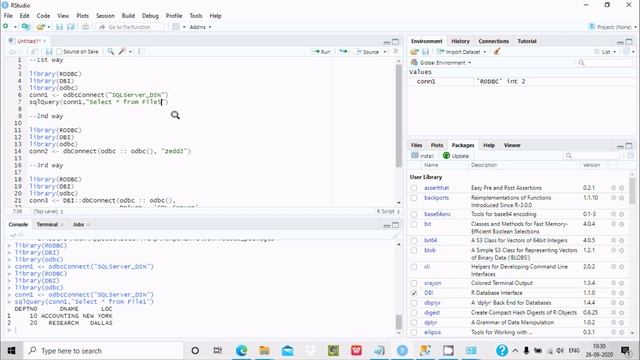Check the bit64 package checkbox
Viewport: 640px width, 360px height.
[414, 241]
